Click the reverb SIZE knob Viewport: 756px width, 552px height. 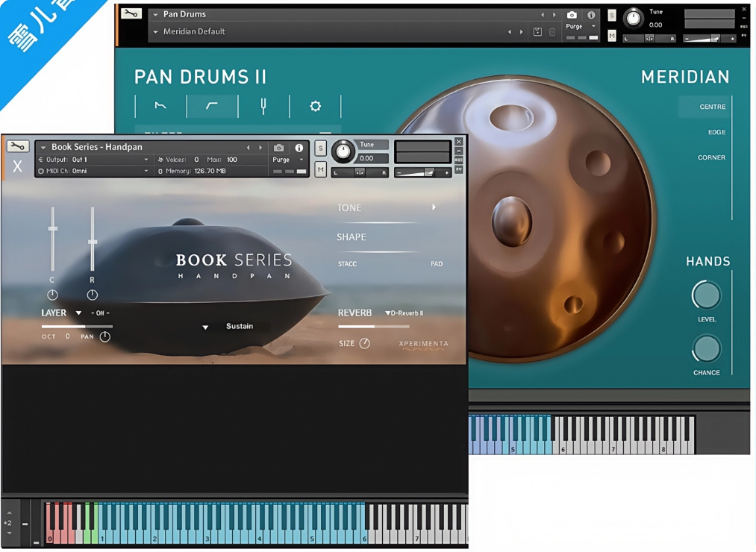[364, 343]
